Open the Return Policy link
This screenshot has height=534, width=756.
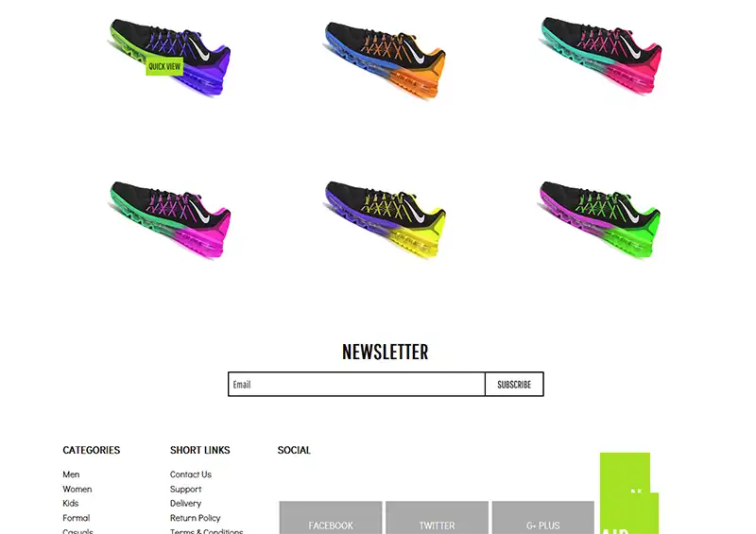coord(195,518)
